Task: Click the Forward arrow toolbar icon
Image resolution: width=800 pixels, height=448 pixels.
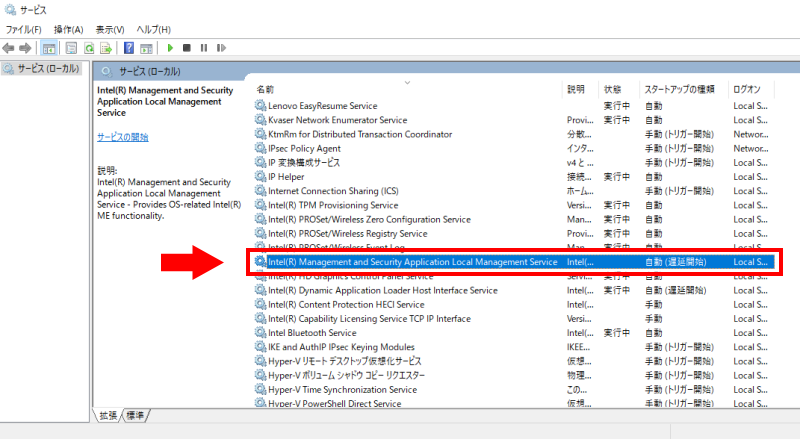Action: coord(25,47)
